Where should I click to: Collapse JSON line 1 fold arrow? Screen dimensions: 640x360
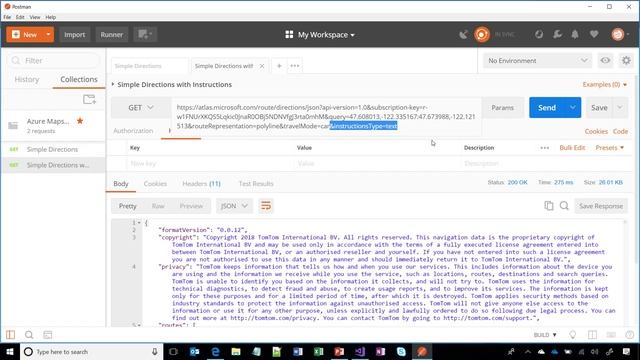pos(139,223)
